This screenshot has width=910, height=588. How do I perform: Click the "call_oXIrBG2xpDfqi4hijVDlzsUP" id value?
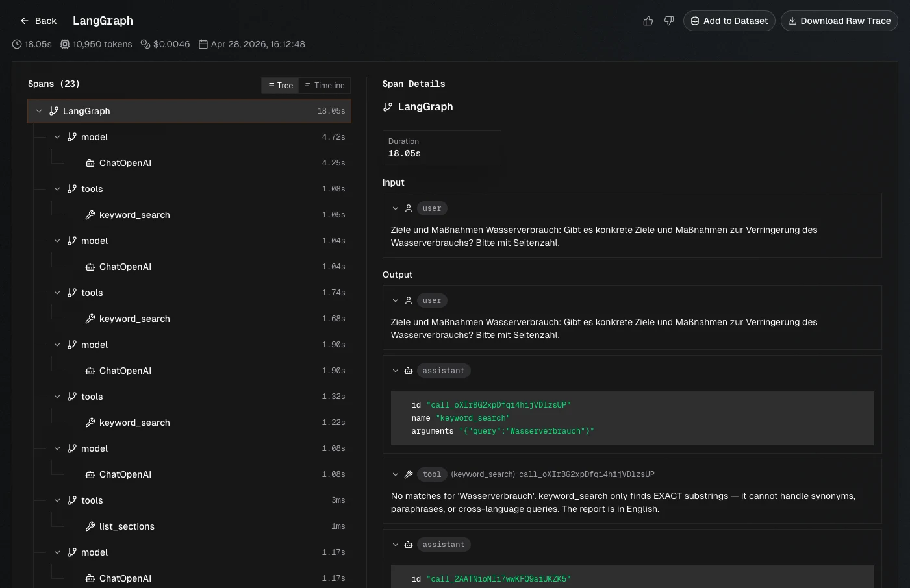(499, 405)
